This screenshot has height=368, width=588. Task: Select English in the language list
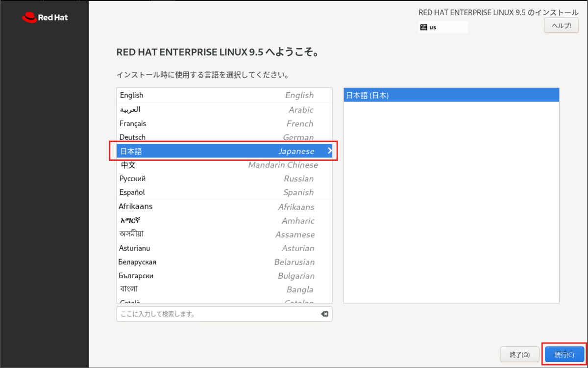(224, 95)
